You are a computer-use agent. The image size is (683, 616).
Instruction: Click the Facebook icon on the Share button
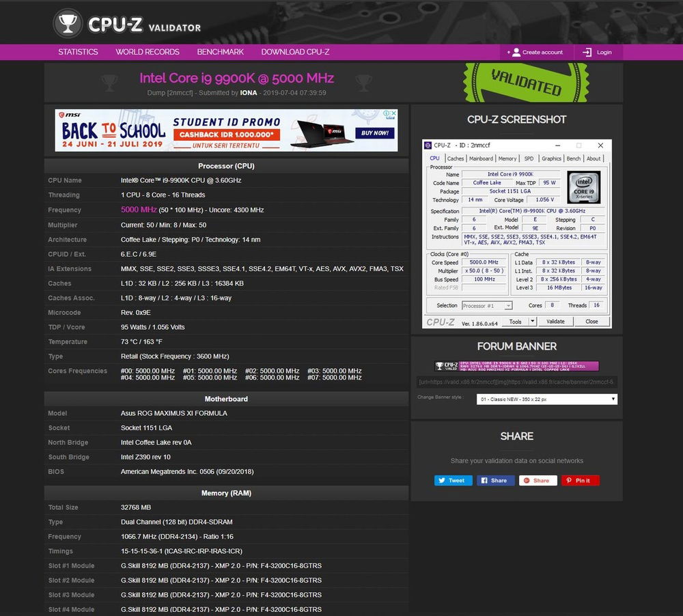pos(486,480)
